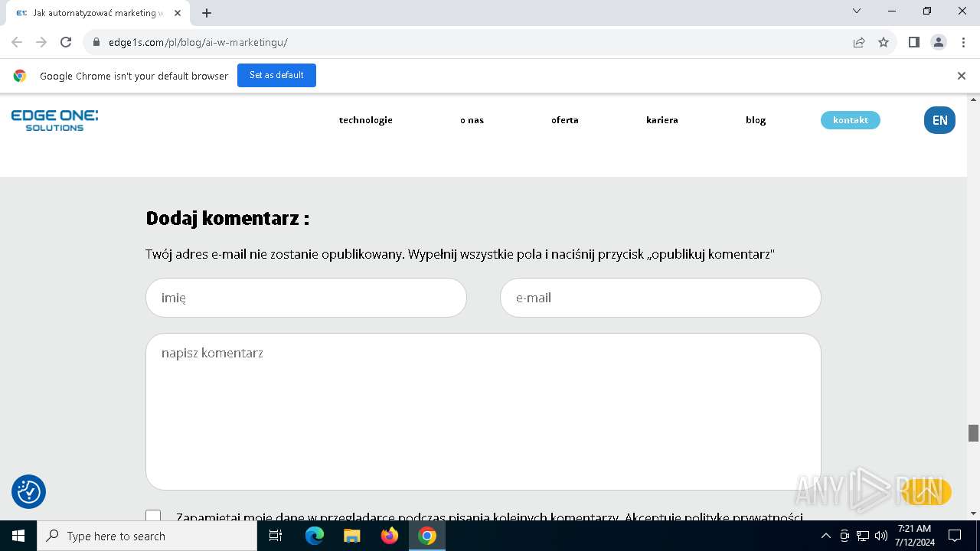
Task: Open the Chrome profile icon
Action: click(939, 42)
